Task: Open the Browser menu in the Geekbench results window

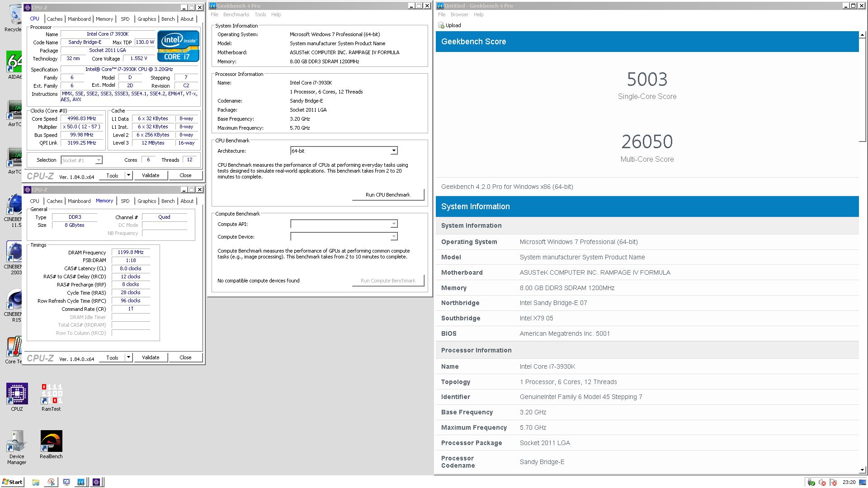Action: [x=459, y=14]
